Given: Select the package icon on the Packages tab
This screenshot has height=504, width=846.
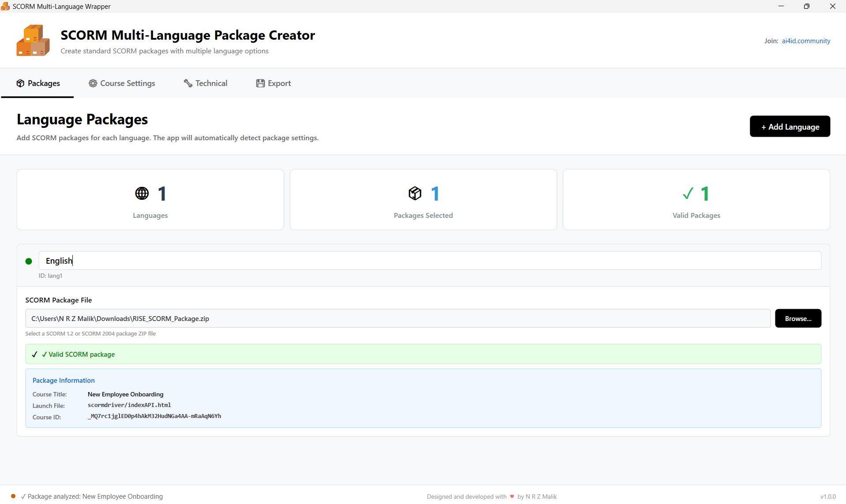Looking at the screenshot, I should click(20, 83).
